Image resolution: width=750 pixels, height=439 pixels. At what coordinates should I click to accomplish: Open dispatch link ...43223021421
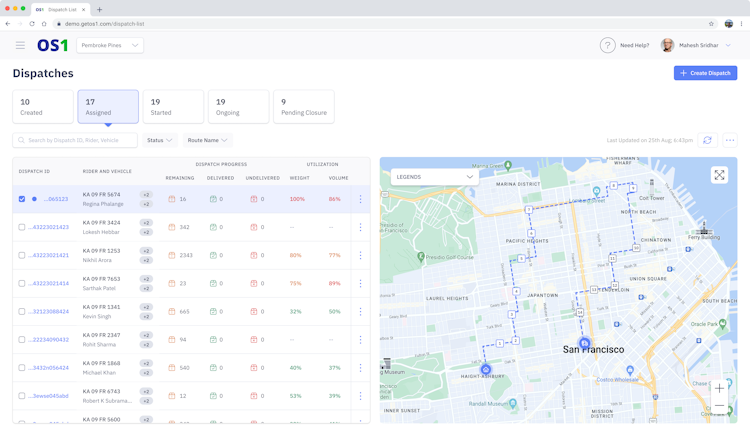pos(48,255)
